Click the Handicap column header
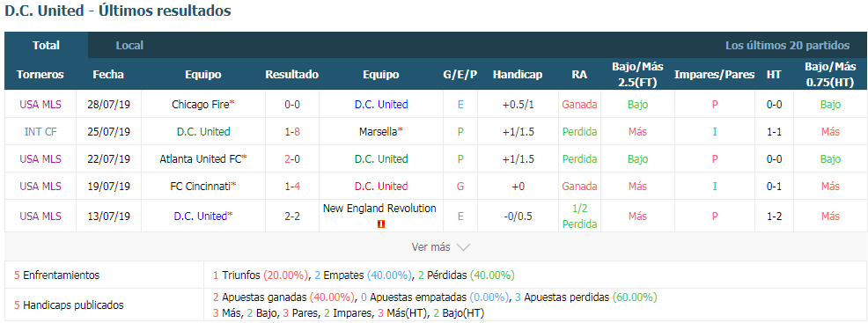 click(x=518, y=74)
